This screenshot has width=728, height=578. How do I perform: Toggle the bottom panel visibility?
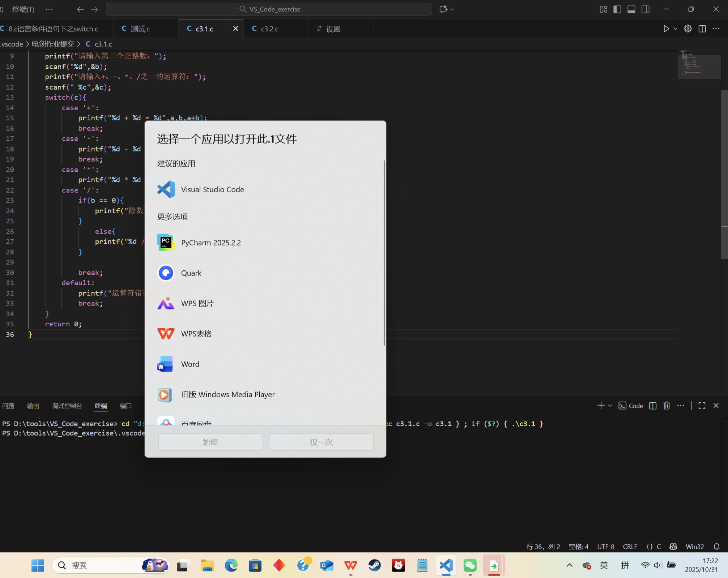[x=631, y=9]
